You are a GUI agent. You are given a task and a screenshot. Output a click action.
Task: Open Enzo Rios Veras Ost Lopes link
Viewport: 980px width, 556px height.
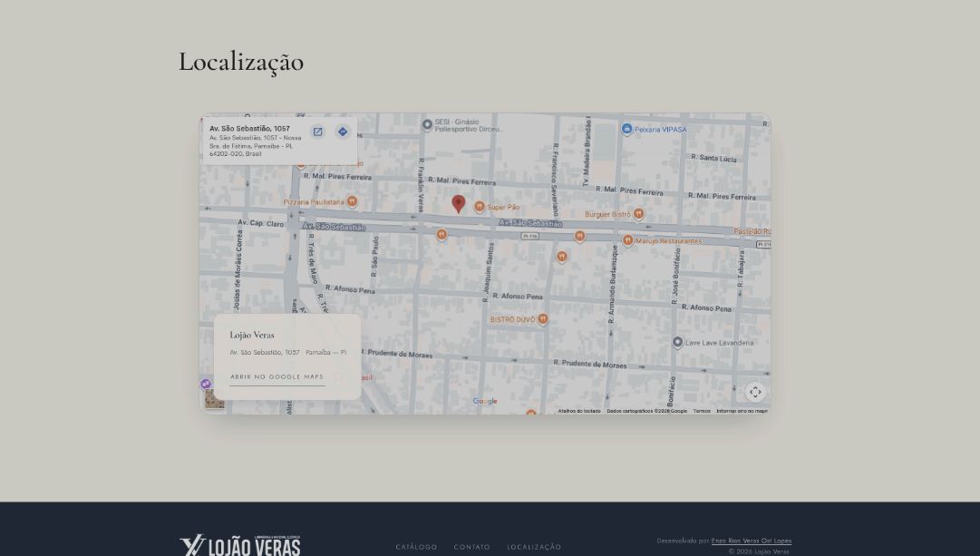point(752,541)
